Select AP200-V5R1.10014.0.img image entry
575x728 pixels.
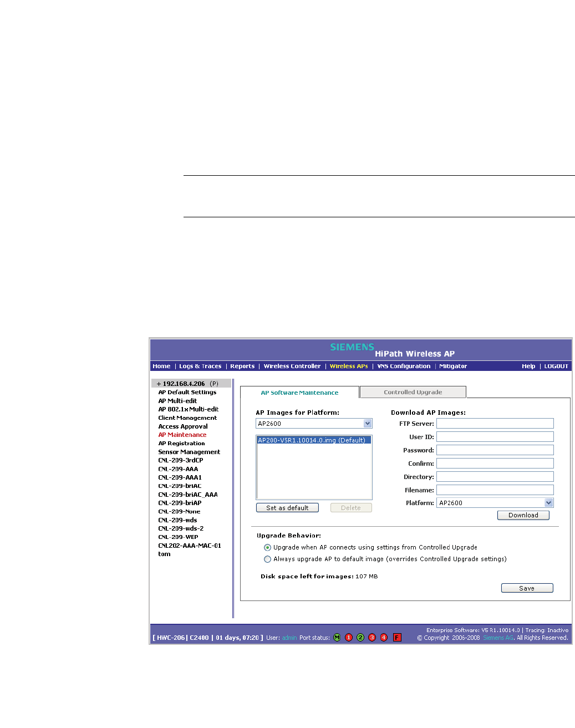pos(314,440)
